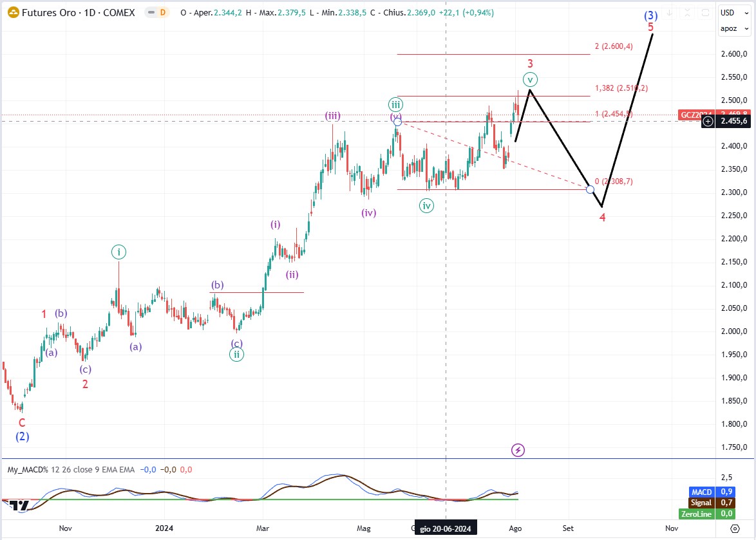
Task: Click the TradingView logo in indicator pane
Action: pyautogui.click(x=19, y=505)
